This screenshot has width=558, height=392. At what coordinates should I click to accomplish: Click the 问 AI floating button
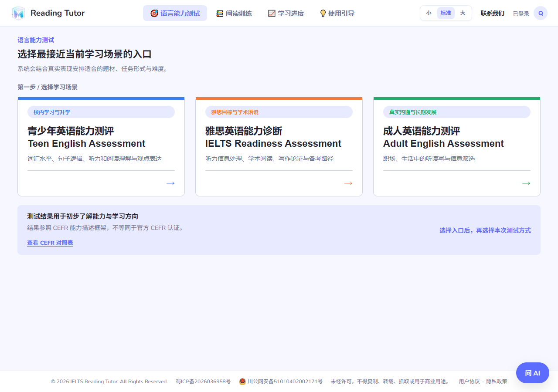[532, 373]
